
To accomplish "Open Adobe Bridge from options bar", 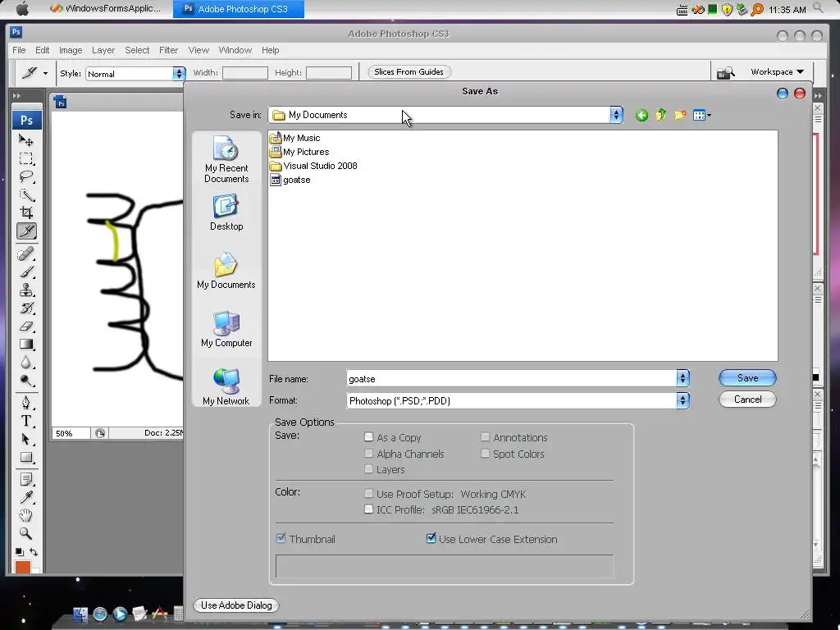I will tap(725, 72).
